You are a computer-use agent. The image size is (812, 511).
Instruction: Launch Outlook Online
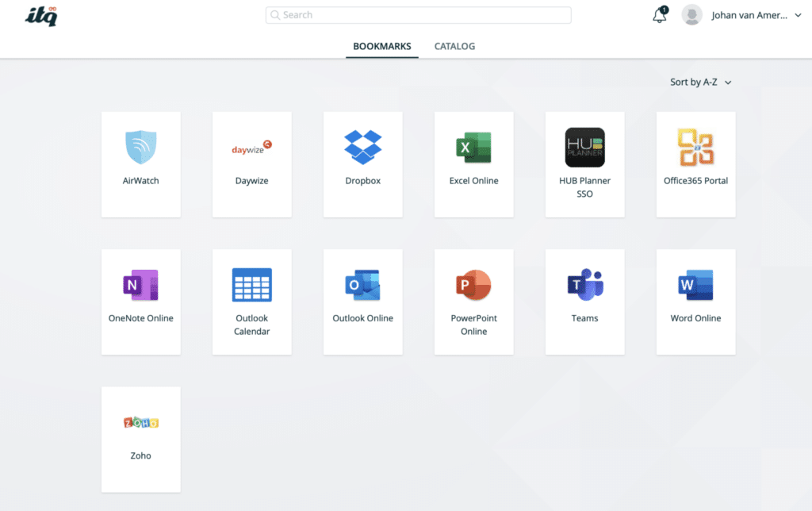[x=363, y=286]
